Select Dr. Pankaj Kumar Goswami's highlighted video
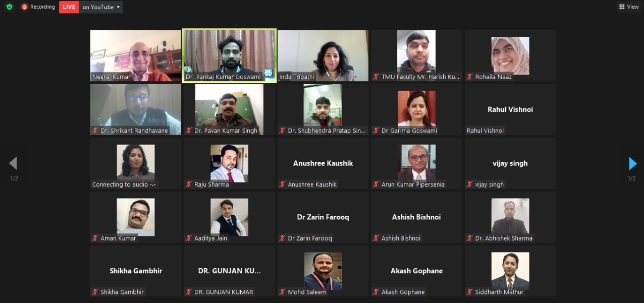644x303 pixels. tap(229, 55)
